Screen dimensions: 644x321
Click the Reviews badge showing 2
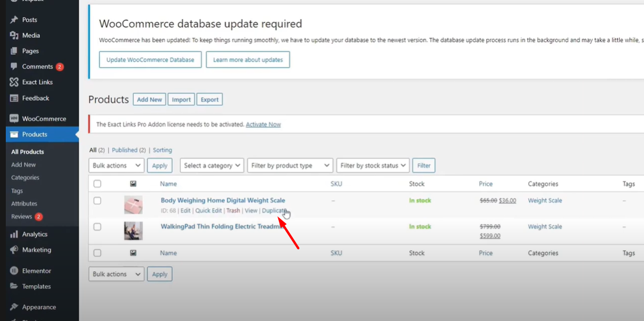tap(39, 217)
